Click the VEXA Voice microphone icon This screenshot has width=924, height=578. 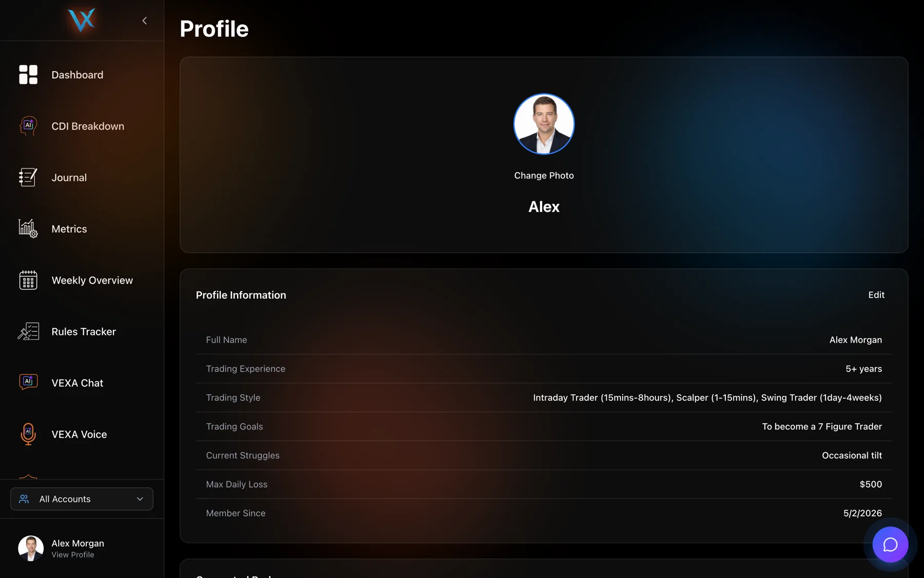pyautogui.click(x=28, y=434)
